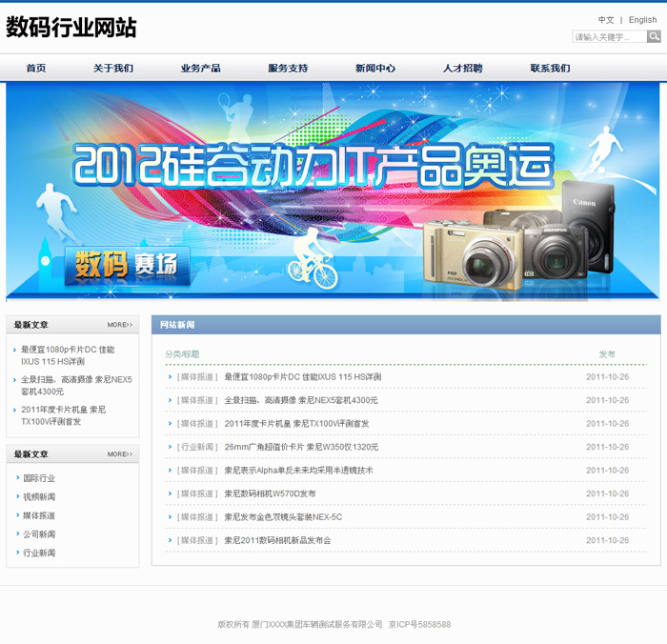Screen dimensions: 667x644
Task: Click the 数码行业网站 site logo
Action: [x=71, y=28]
